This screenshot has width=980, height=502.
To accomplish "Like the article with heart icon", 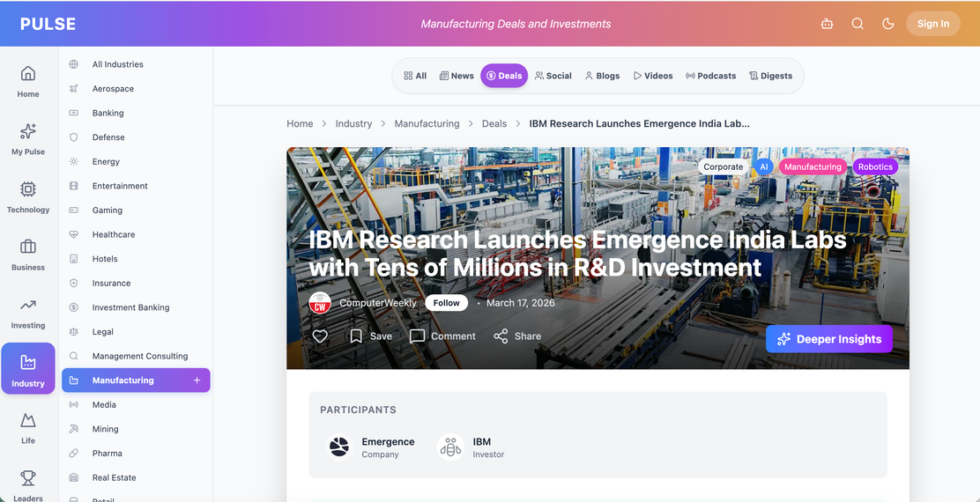I will pyautogui.click(x=320, y=336).
